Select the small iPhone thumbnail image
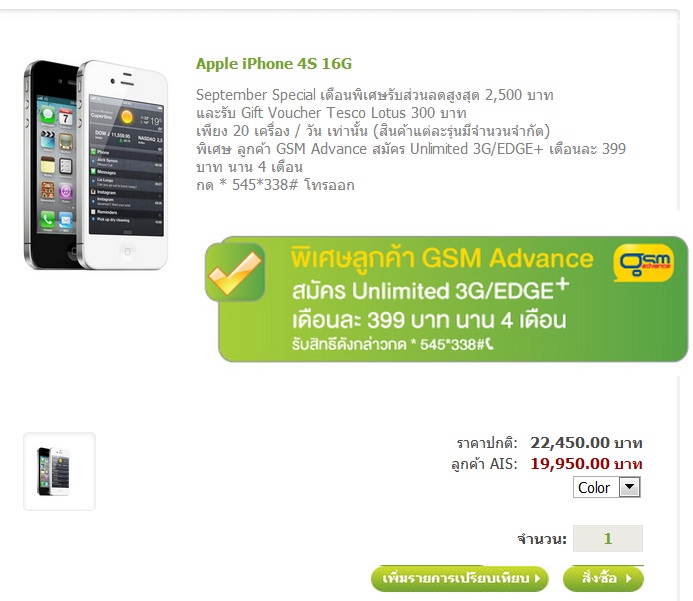 [59, 472]
